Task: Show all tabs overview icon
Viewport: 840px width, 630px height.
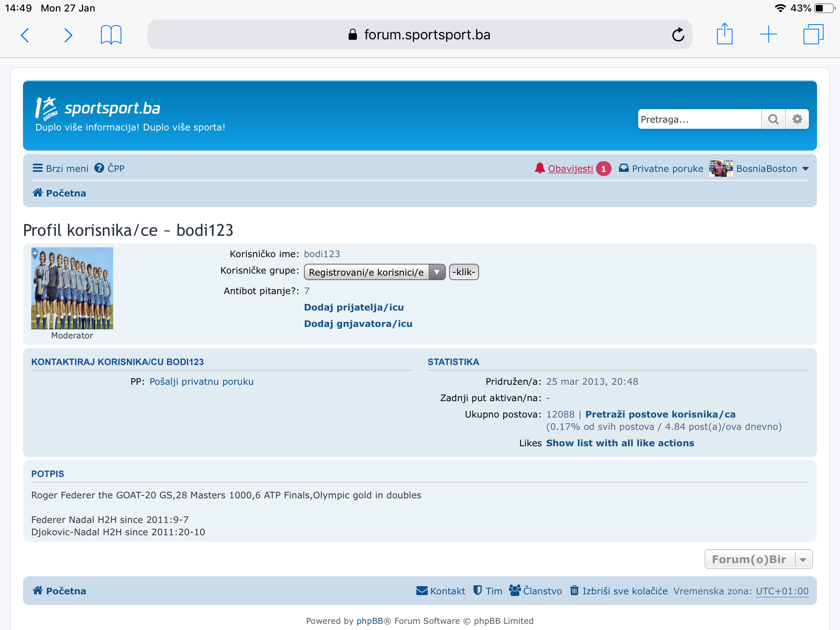Action: (x=813, y=34)
